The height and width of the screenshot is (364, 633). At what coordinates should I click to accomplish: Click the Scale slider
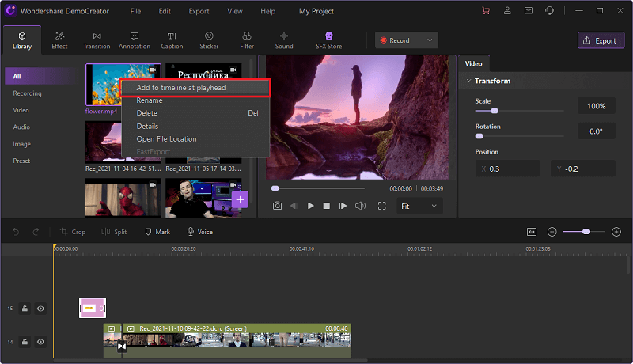[x=519, y=111]
